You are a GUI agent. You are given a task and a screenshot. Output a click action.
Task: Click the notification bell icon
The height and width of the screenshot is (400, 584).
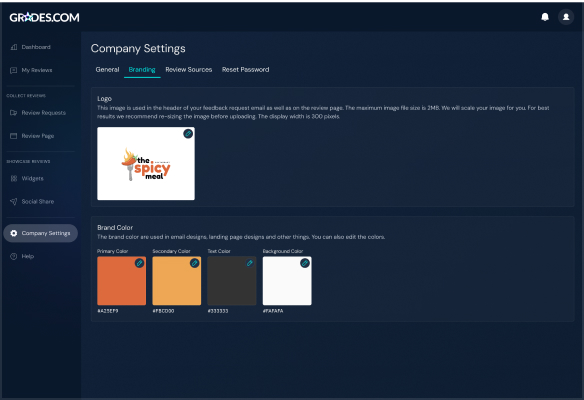coord(545,17)
